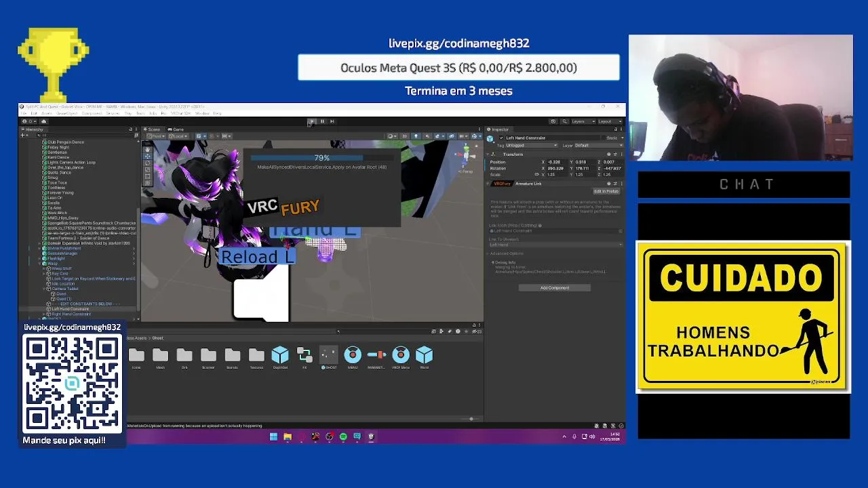Toggle the Inspector lock icon
Screen dimensions: 868x488
[x=616, y=129]
